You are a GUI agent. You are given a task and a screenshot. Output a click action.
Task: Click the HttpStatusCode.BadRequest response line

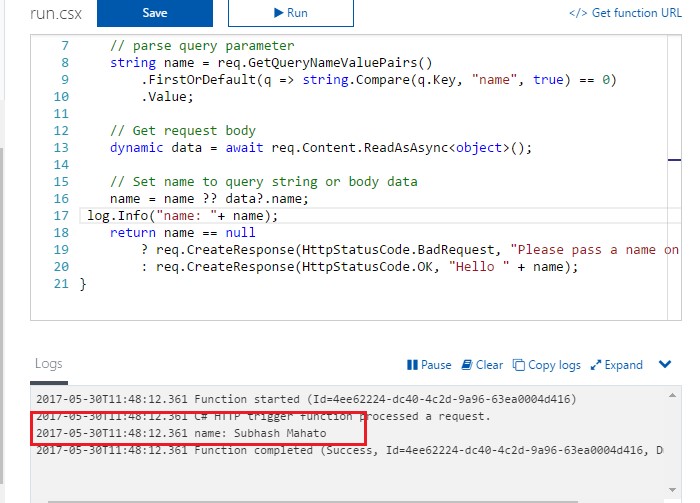tap(410, 250)
